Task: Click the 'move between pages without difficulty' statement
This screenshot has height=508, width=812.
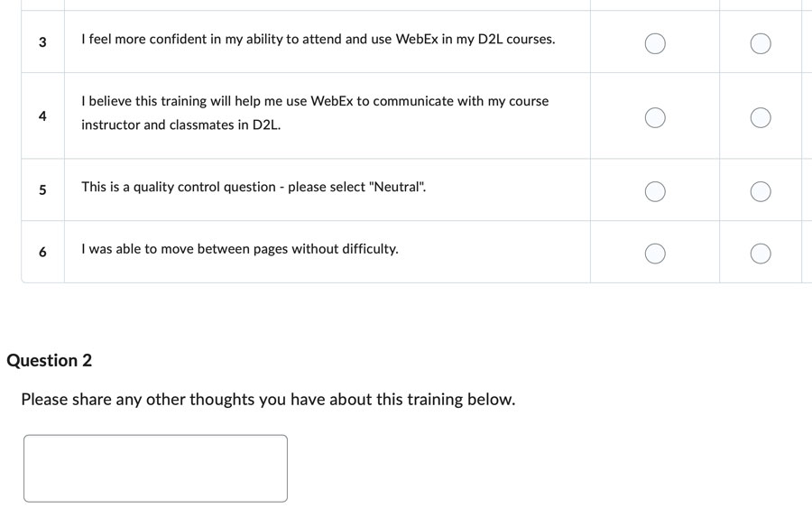Action: [240, 249]
